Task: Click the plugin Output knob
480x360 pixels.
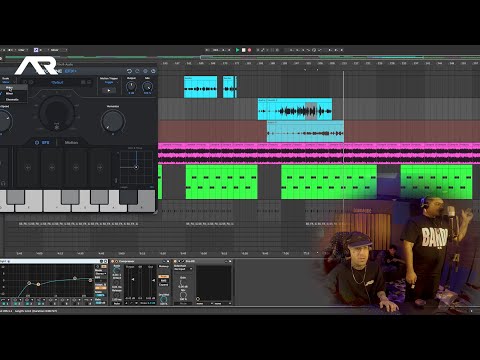Action: click(x=131, y=86)
